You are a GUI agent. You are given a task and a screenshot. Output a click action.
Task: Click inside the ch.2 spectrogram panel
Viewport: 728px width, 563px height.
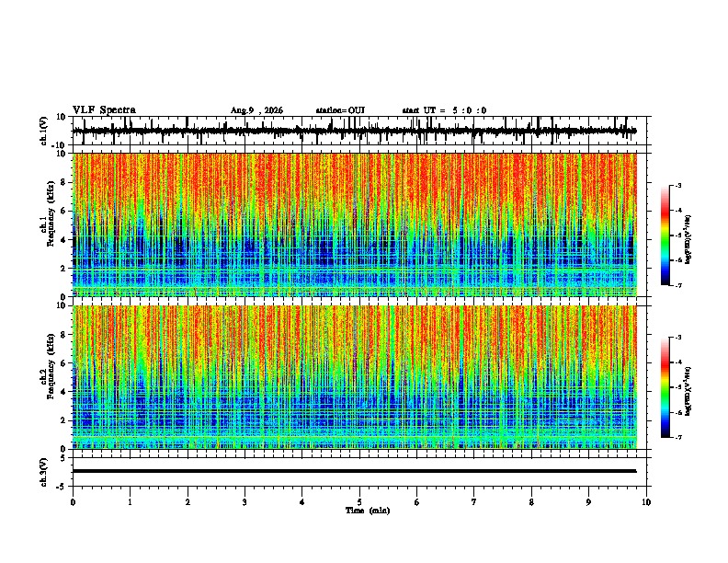[354, 377]
